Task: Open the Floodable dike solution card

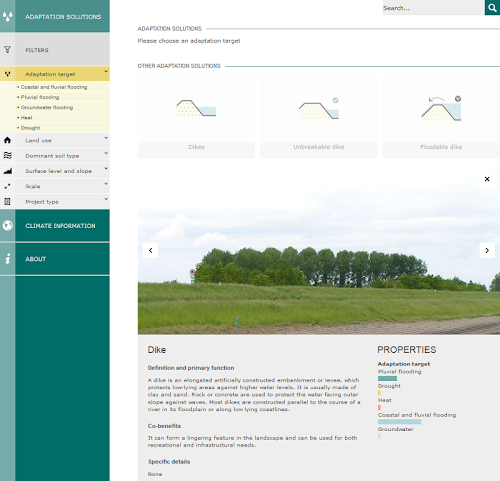Action: (441, 116)
